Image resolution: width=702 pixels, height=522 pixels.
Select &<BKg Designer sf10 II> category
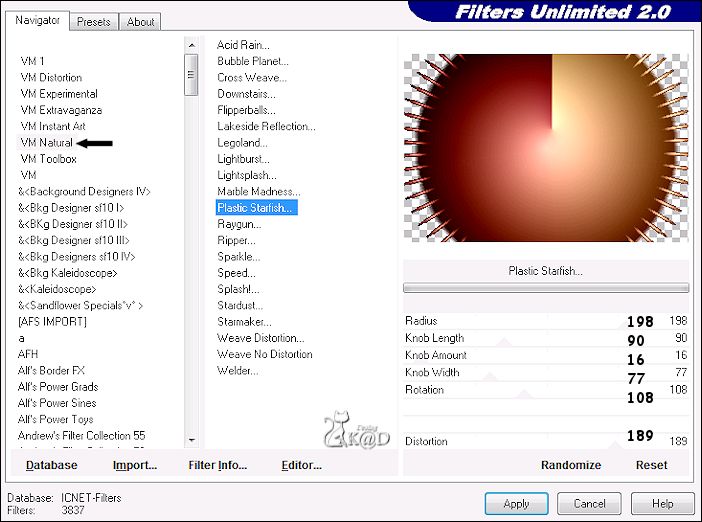[x=73, y=224]
